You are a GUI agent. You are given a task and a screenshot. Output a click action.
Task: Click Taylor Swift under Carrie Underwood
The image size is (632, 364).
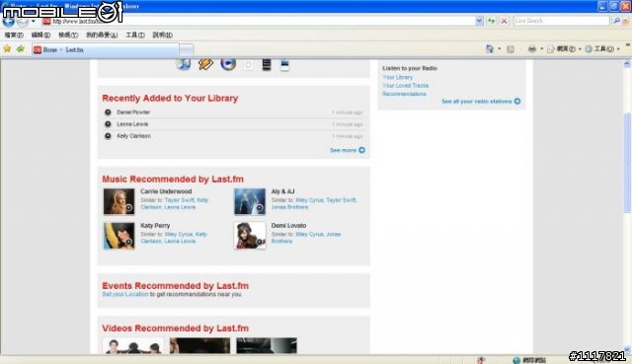tap(180, 200)
